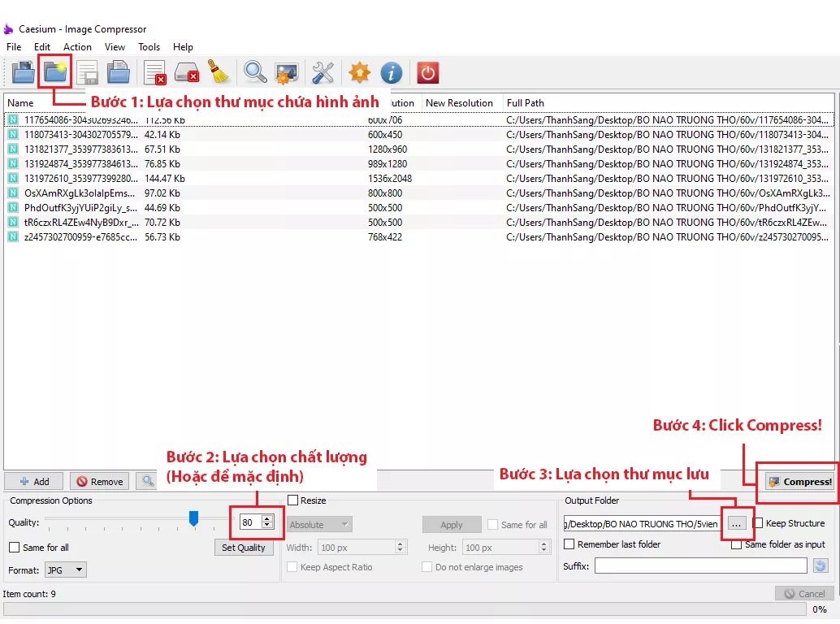This screenshot has height=624, width=840.
Task: Click the Quality slider handle
Action: click(193, 518)
